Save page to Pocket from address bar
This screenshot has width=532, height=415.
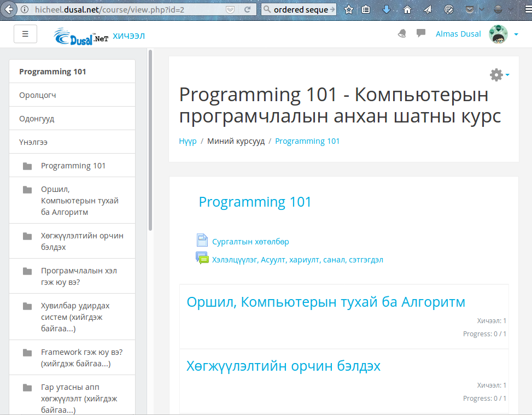[x=230, y=9]
